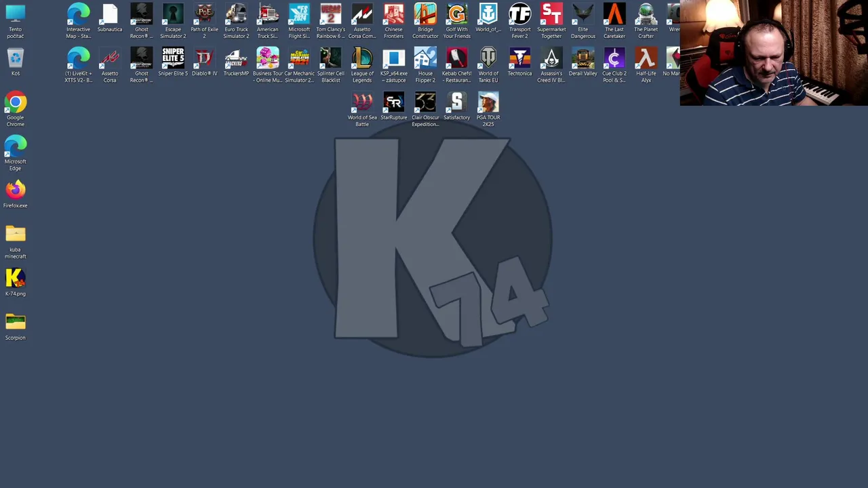868x488 pixels.
Task: Launch American Truck Simulator shortcut
Action: 267,20
